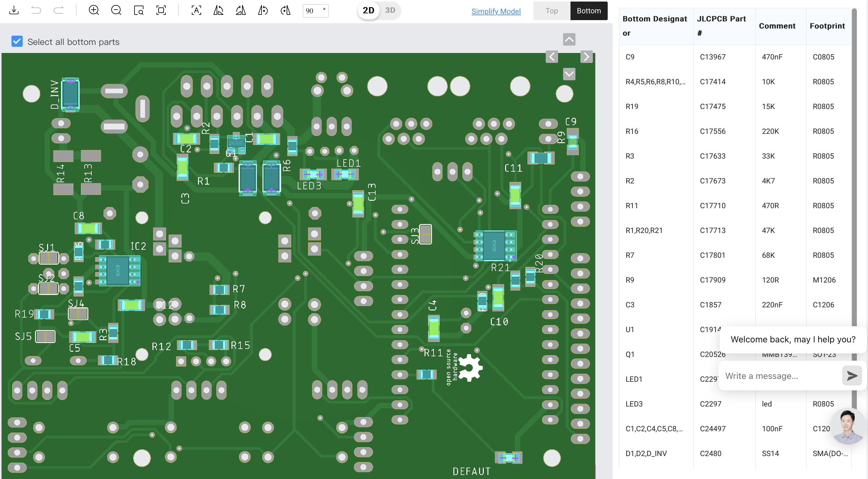The height and width of the screenshot is (479, 868).
Task: Select the R4,R5,R6,R8,R10 row
Action: tap(735, 82)
